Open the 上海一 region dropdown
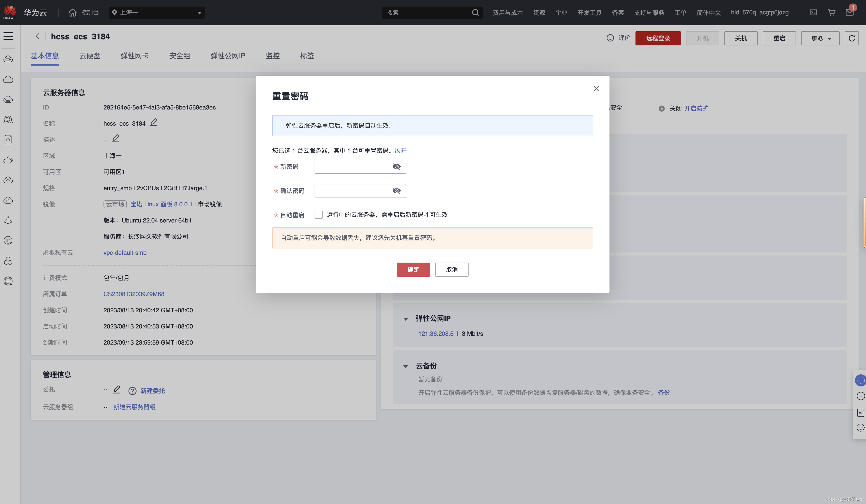The image size is (866, 504). click(157, 13)
